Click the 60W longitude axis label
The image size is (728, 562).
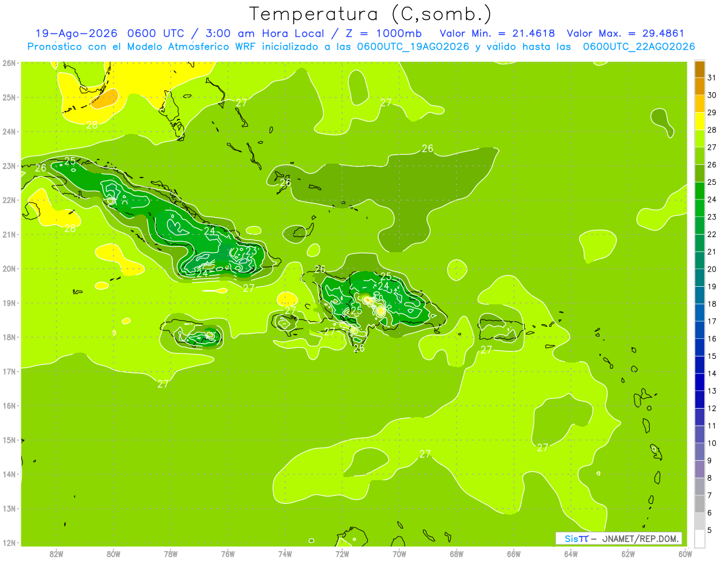point(686,553)
